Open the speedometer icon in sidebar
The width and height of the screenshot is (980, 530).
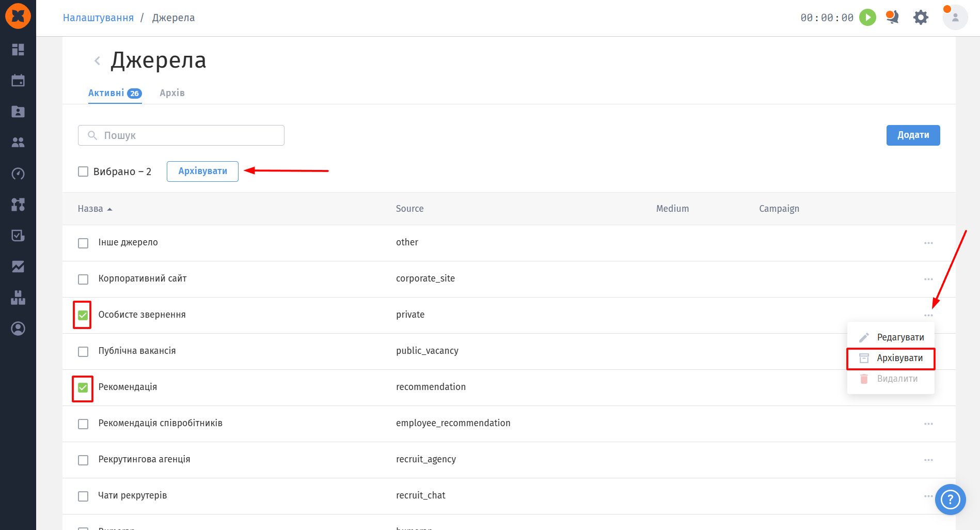click(18, 174)
